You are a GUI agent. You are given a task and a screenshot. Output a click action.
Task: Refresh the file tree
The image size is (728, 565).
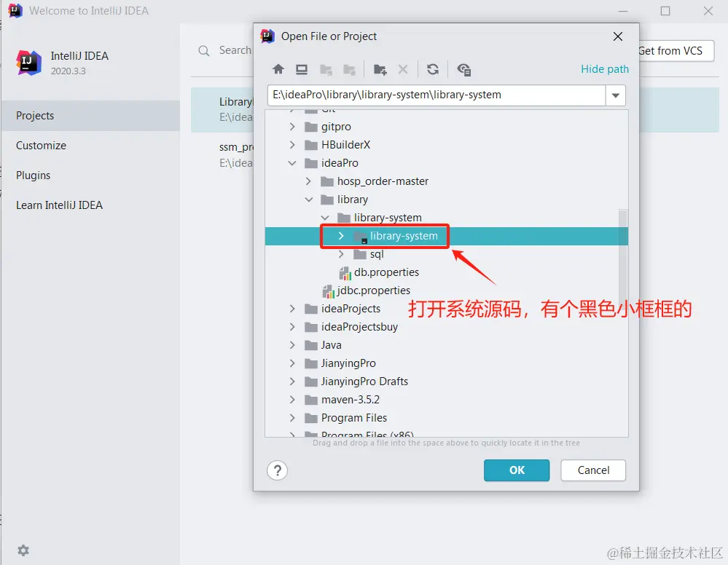coord(433,70)
